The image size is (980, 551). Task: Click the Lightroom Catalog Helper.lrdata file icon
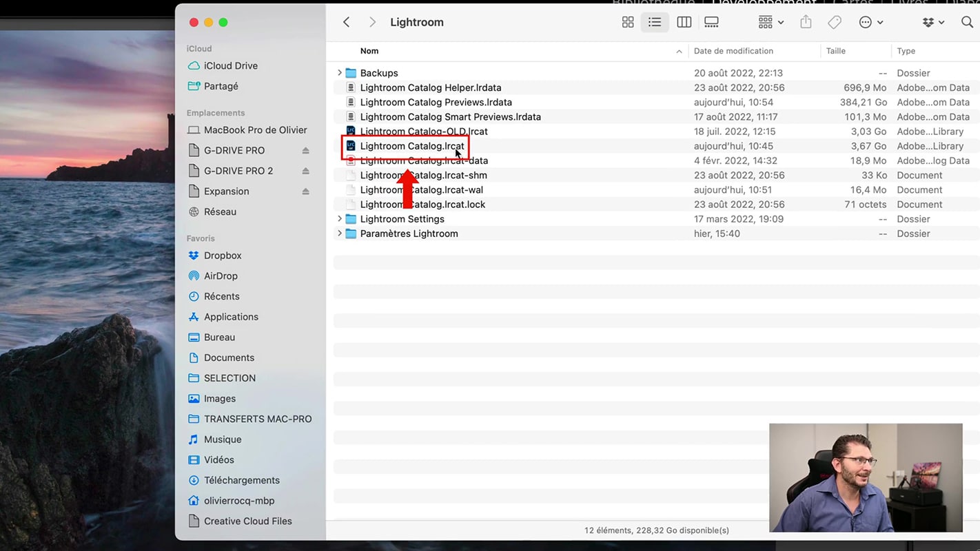pyautogui.click(x=351, y=87)
